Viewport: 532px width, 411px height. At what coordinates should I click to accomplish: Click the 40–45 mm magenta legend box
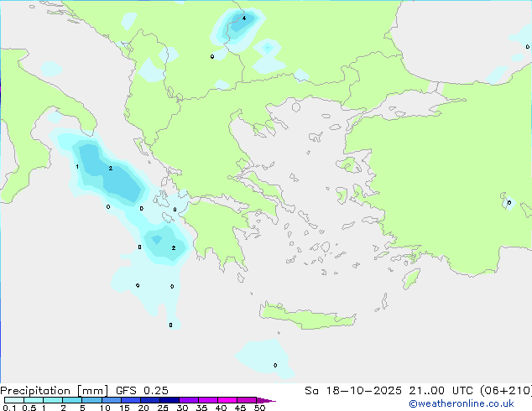227,400
